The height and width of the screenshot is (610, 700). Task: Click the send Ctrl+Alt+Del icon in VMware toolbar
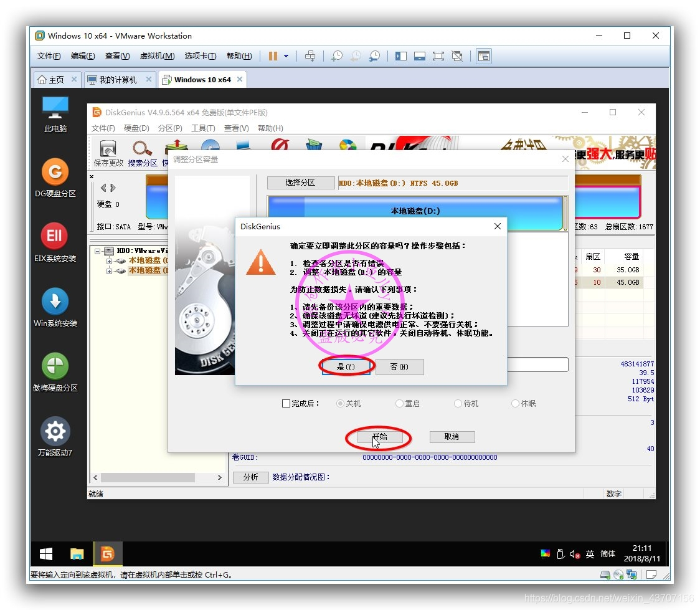310,56
